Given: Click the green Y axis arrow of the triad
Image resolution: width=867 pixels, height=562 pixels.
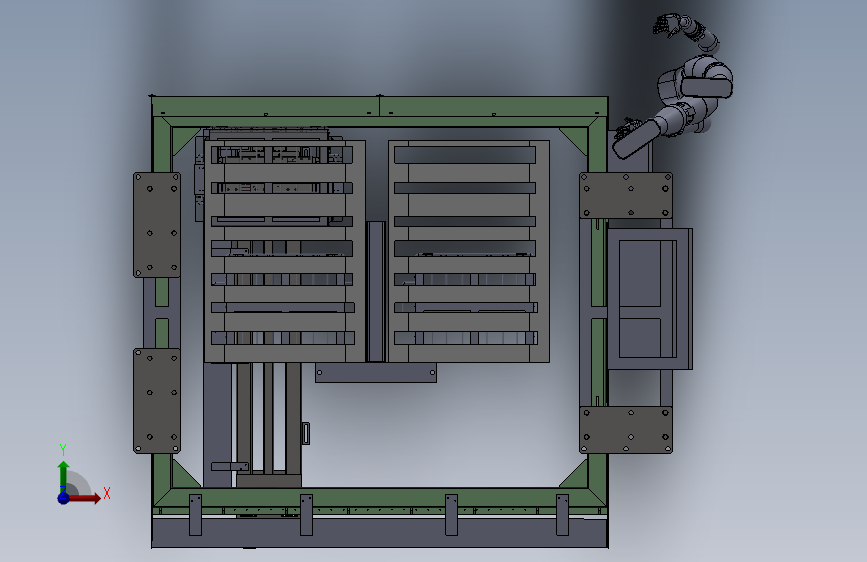Looking at the screenshot, I should pos(64,476).
